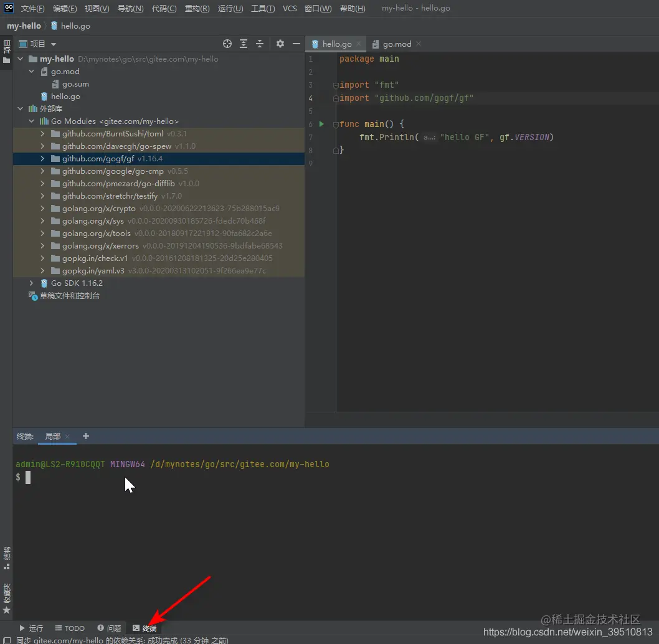Open the 重构(R) menu
Image resolution: width=659 pixels, height=644 pixels.
pos(197,8)
